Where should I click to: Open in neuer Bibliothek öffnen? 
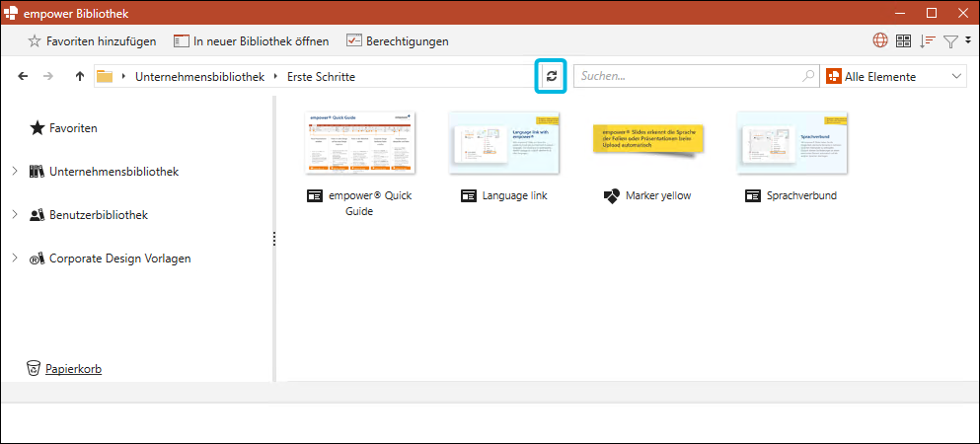click(x=252, y=41)
